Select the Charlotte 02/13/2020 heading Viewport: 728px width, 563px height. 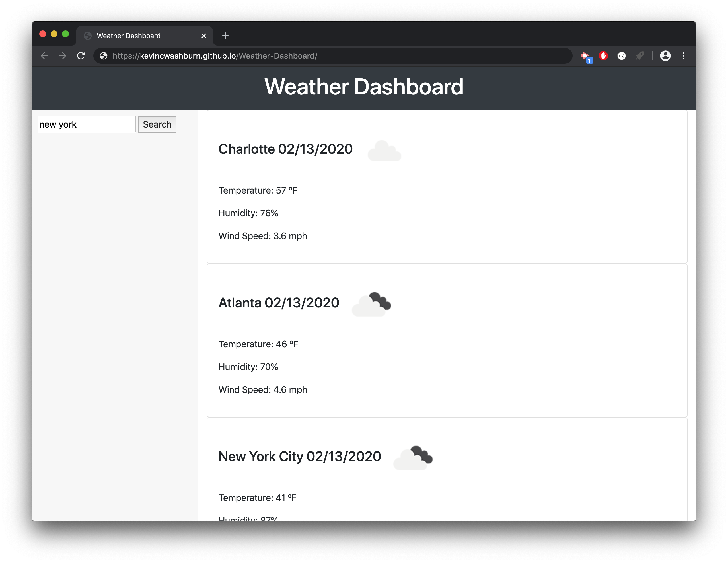tap(285, 149)
